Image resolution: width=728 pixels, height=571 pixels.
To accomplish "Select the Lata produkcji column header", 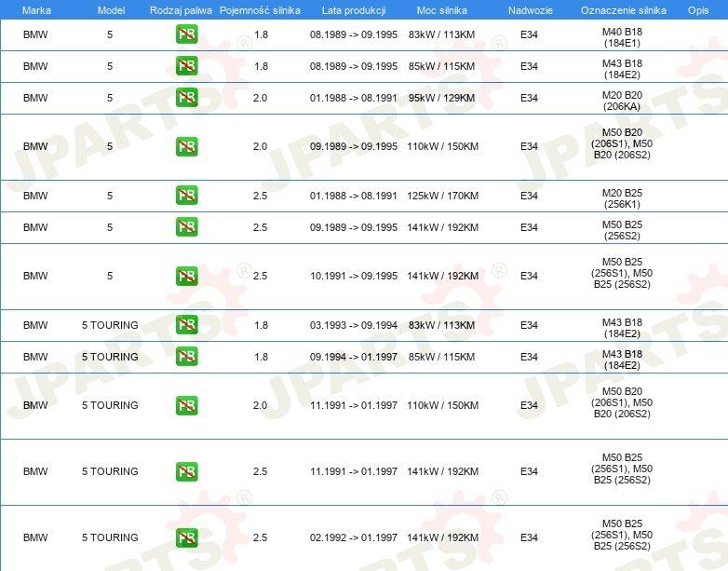I will click(354, 10).
